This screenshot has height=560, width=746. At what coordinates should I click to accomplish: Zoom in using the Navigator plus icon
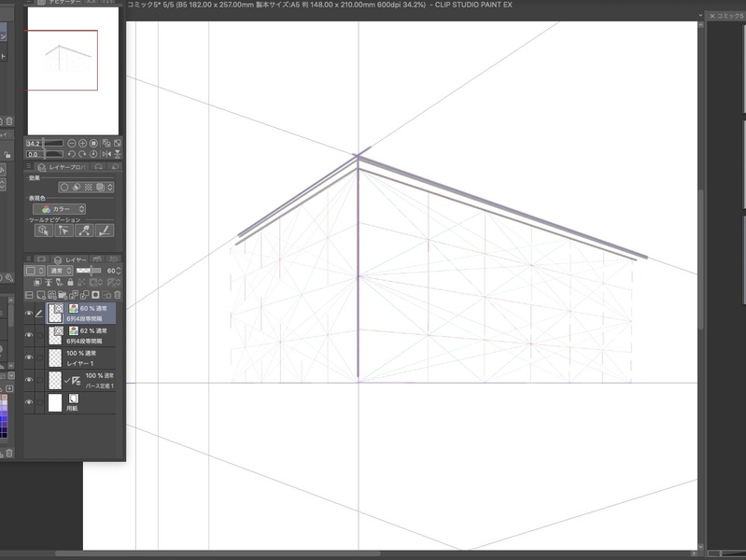click(x=82, y=143)
